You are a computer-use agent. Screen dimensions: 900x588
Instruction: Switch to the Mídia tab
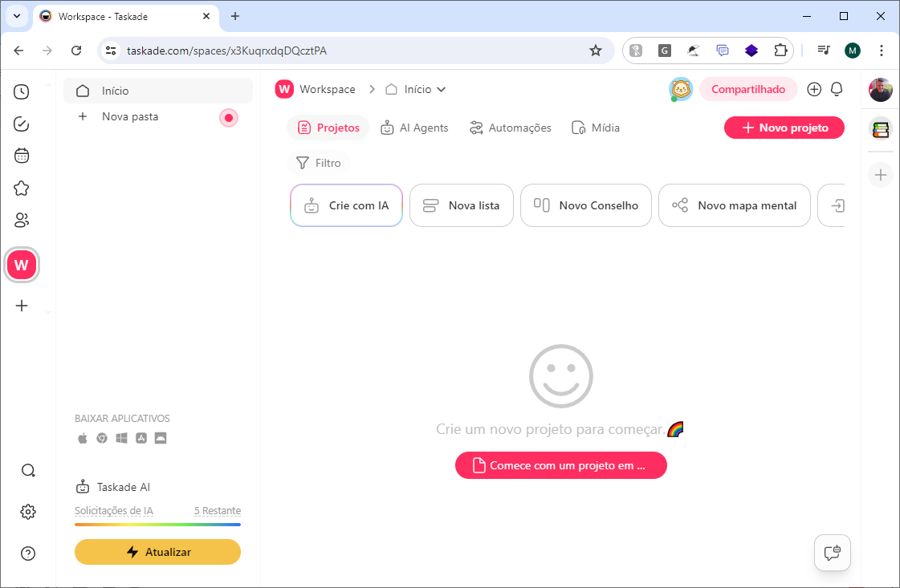(x=596, y=128)
